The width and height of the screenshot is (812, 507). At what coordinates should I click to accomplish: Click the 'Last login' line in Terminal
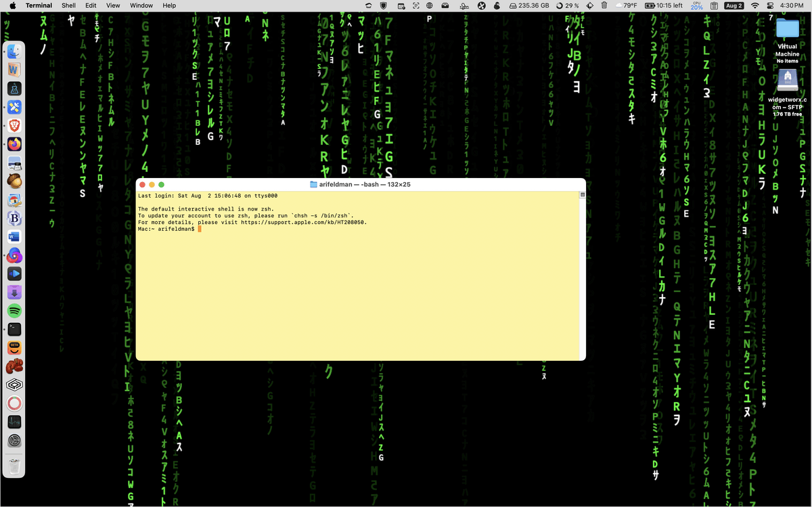click(x=208, y=196)
